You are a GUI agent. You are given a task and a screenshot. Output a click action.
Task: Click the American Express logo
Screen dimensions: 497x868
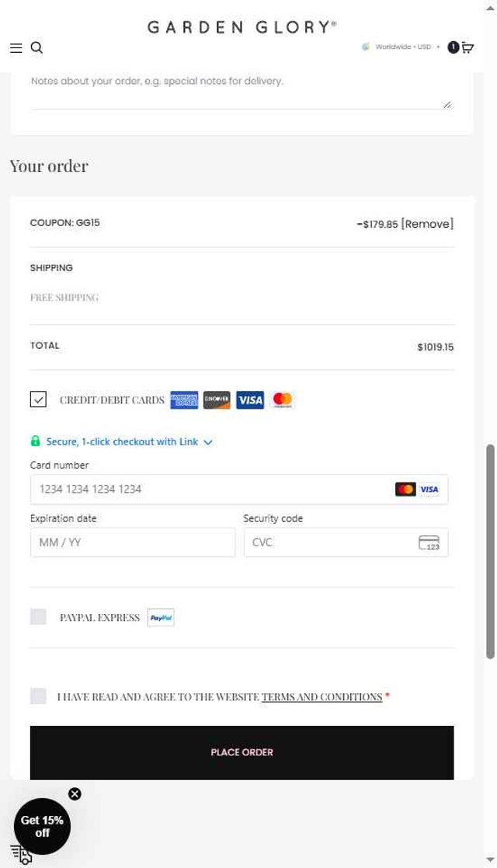click(184, 399)
